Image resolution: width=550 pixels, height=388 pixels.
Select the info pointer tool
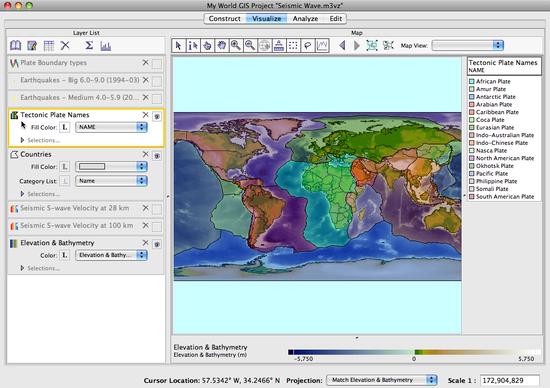click(x=193, y=46)
